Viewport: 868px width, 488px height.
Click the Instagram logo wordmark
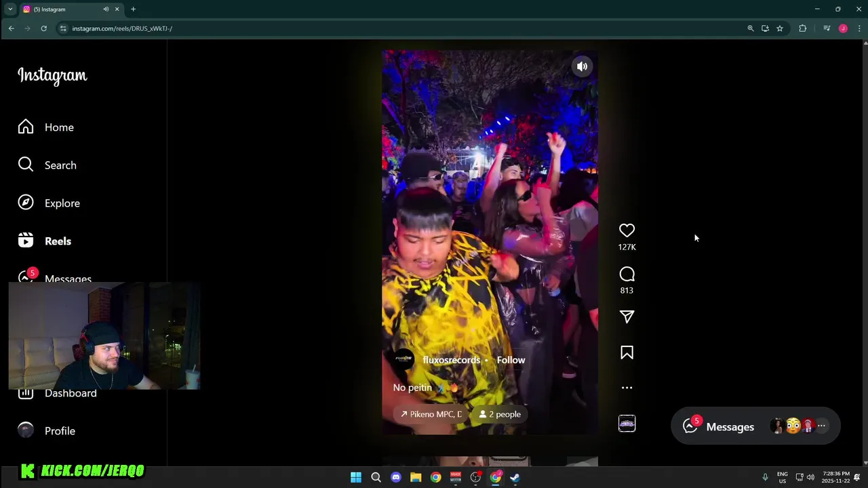tap(52, 75)
